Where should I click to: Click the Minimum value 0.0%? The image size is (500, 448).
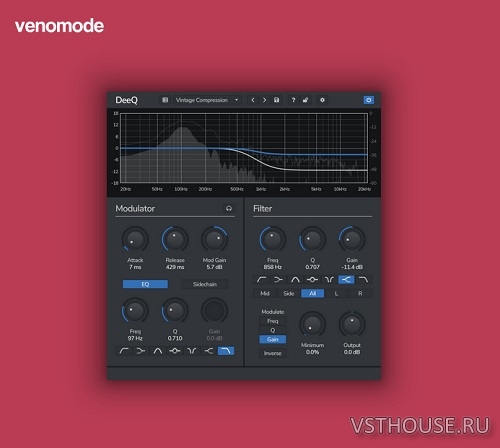pos(312,352)
